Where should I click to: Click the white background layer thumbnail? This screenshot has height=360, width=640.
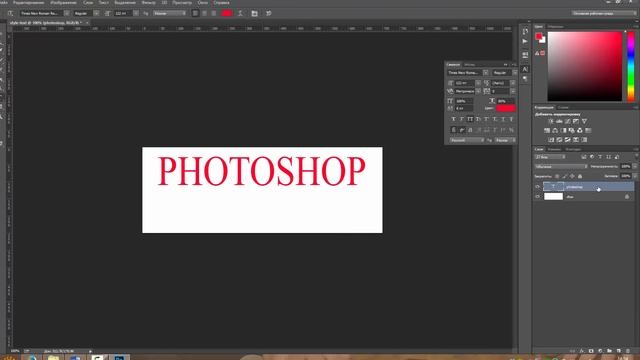point(553,197)
